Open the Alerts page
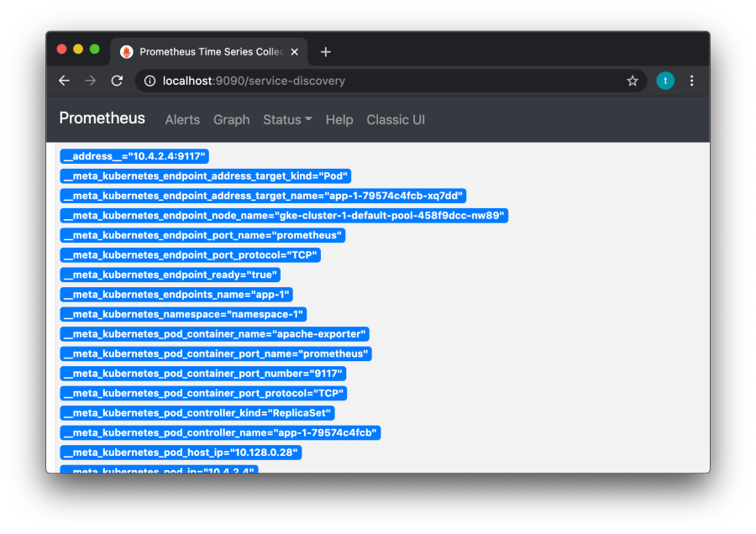The height and width of the screenshot is (534, 756). click(x=182, y=120)
